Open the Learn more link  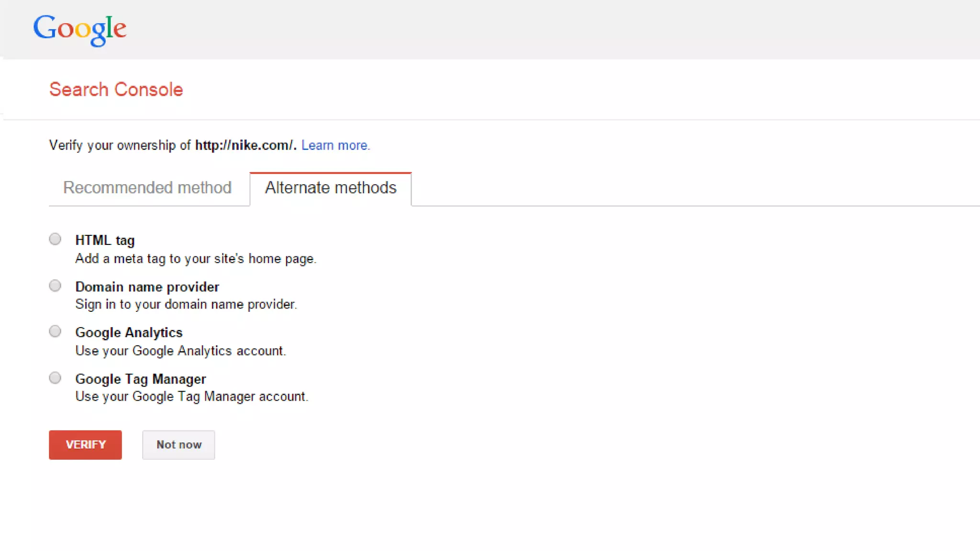pos(335,145)
